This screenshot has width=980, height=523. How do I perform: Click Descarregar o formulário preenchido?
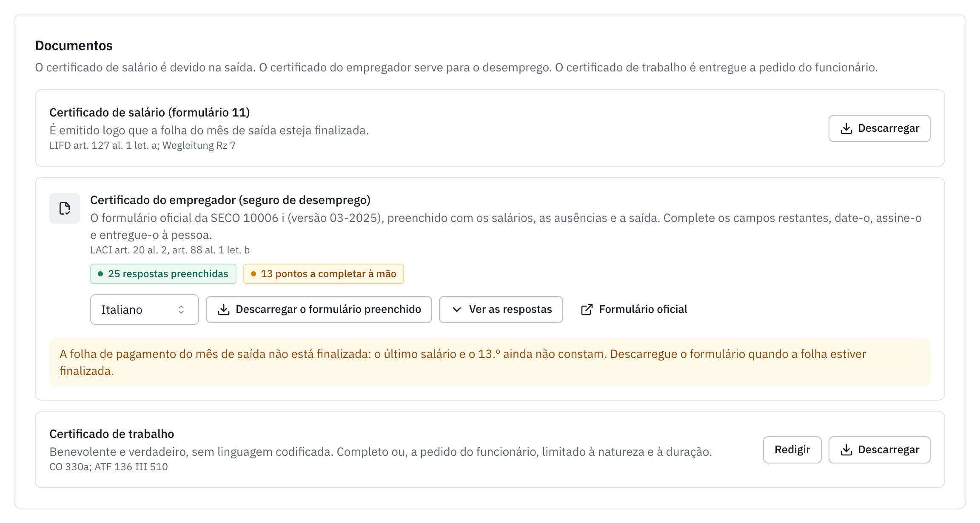[319, 310]
